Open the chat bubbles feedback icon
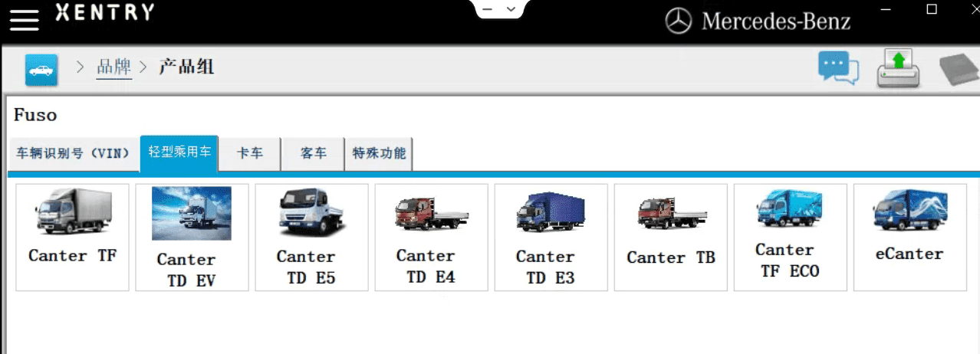 [x=838, y=67]
